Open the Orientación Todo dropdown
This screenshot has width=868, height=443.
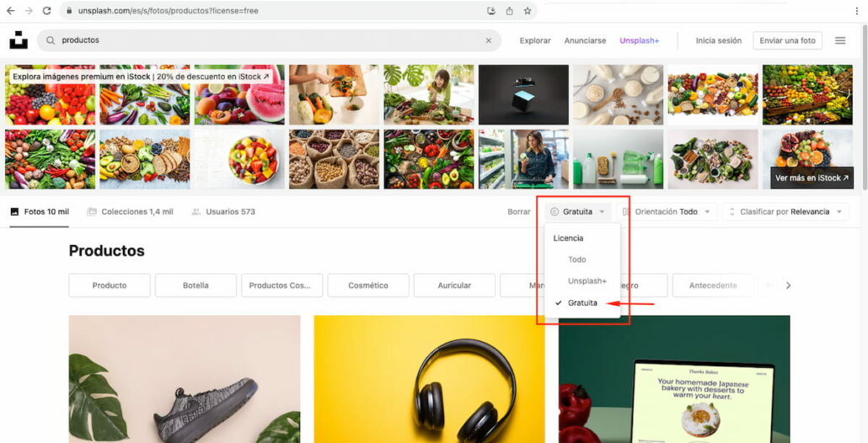click(x=667, y=212)
